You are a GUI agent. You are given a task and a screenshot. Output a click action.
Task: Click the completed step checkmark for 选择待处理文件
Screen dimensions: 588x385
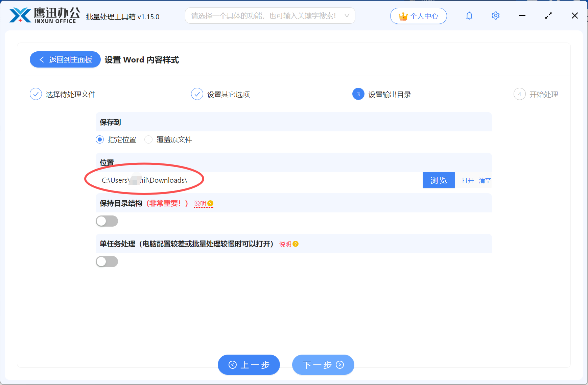pos(36,94)
